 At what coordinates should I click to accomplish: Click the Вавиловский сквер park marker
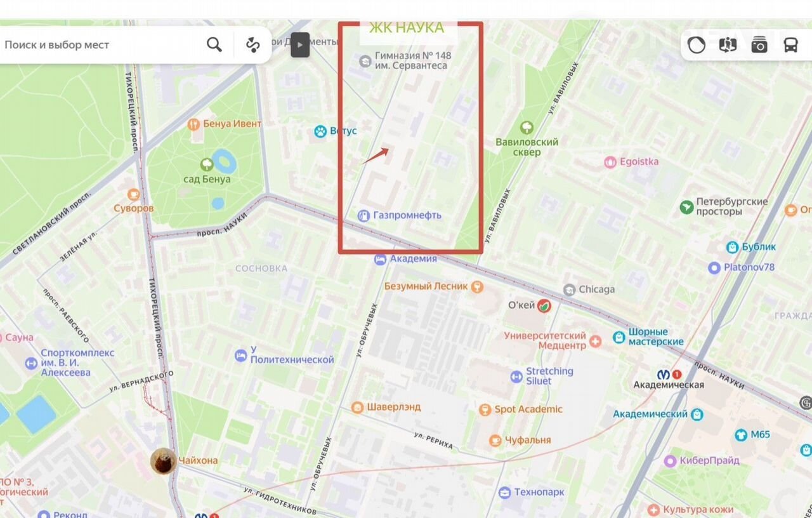(527, 128)
